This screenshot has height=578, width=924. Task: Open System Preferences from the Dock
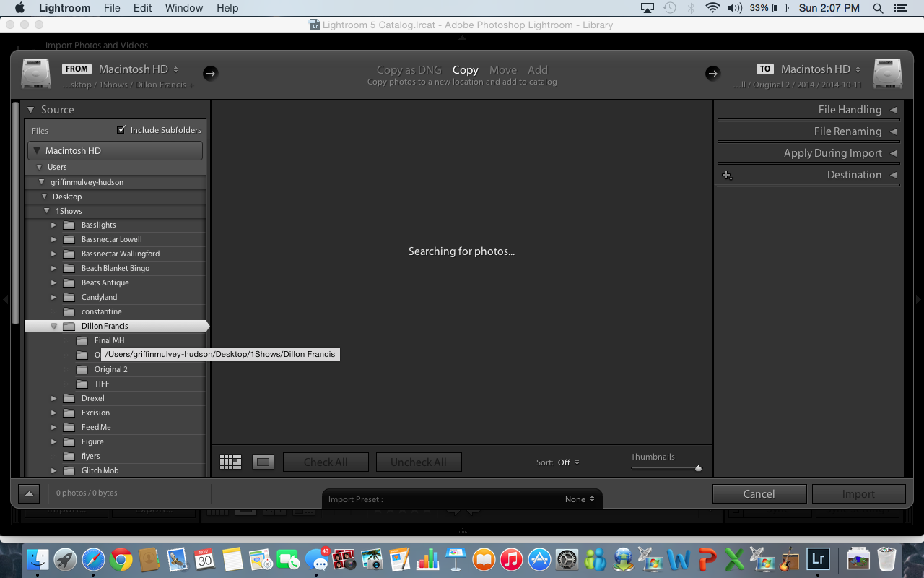pos(567,559)
